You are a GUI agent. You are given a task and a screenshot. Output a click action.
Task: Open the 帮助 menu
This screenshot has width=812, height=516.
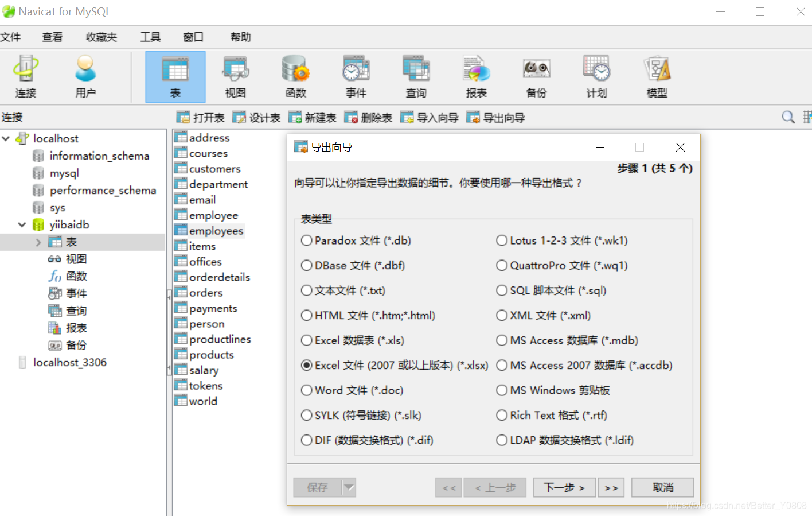[241, 37]
